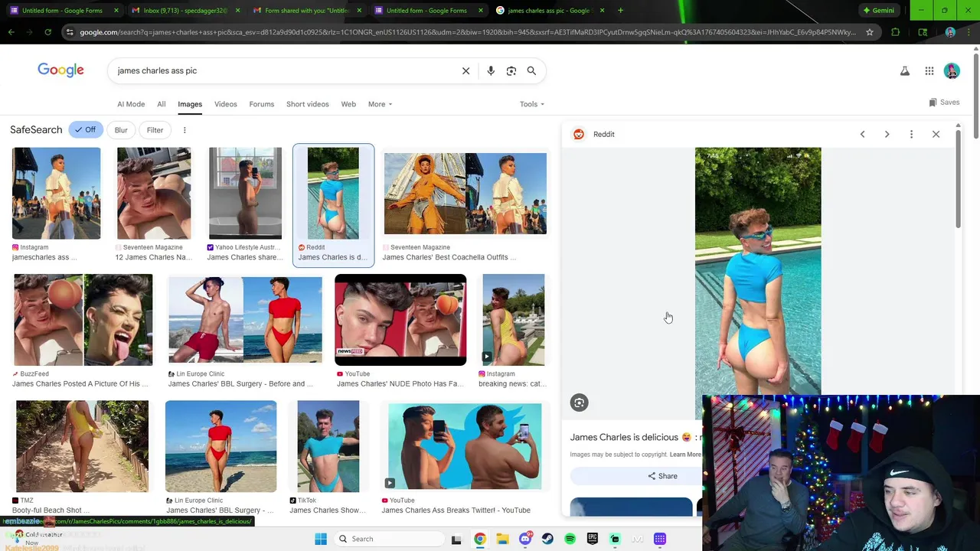Screen dimensions: 980x551
Task: Open the Google account avatar
Action: 952,71
